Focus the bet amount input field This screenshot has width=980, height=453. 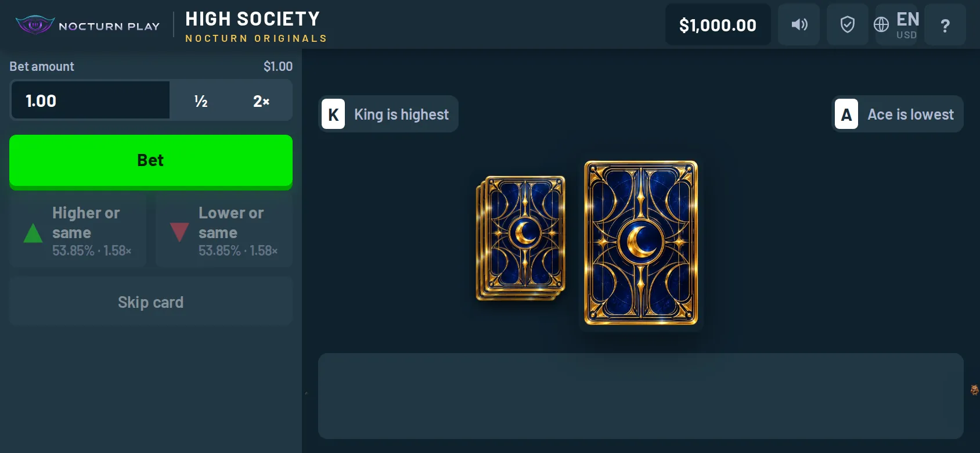91,100
